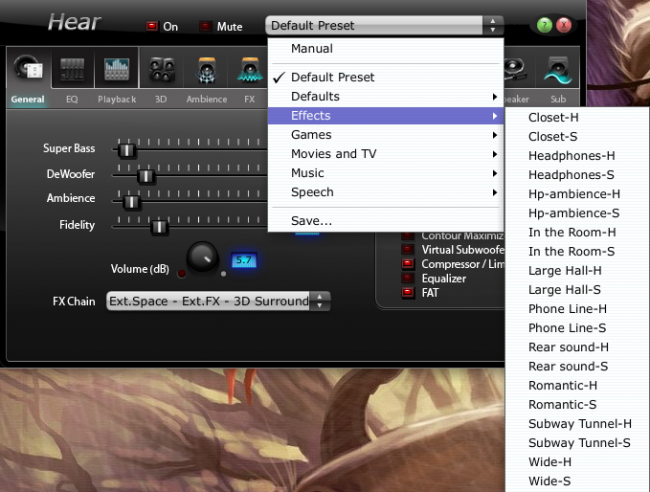The width and height of the screenshot is (650, 492).
Task: Select Subway Tunnel-S preset
Action: (x=577, y=443)
